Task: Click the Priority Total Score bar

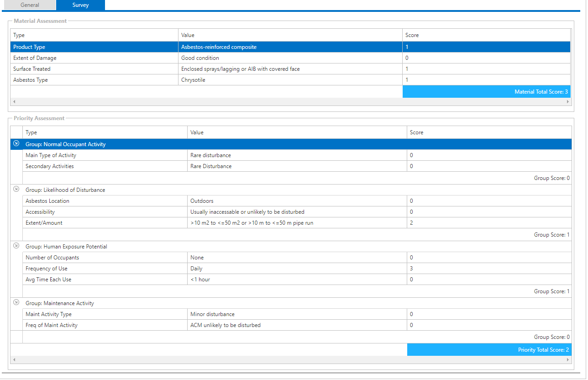Action: click(489, 350)
